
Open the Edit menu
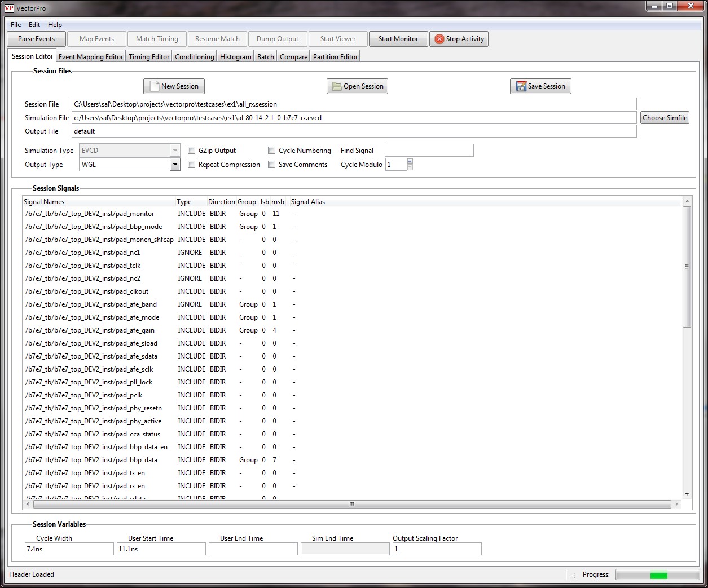tap(34, 24)
